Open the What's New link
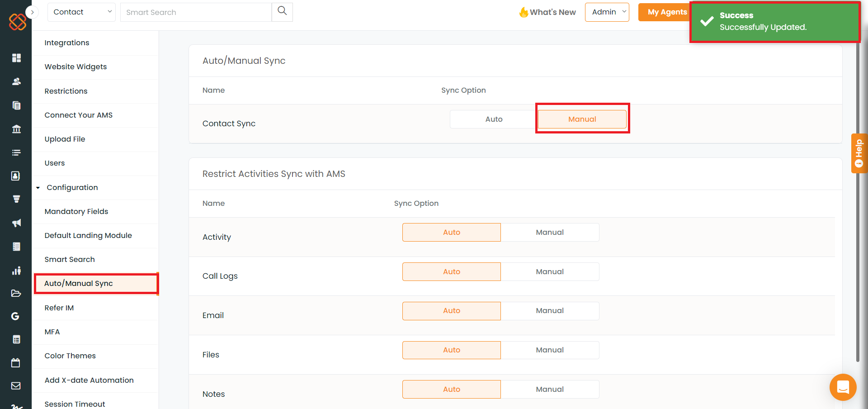The height and width of the screenshot is (409, 868). point(552,12)
